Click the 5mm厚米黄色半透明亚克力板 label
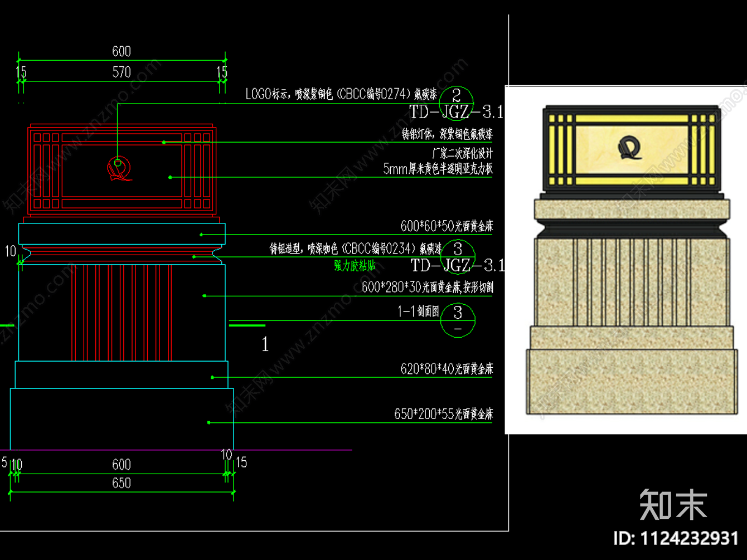Viewport: 747px width, 560px height. pos(438,168)
